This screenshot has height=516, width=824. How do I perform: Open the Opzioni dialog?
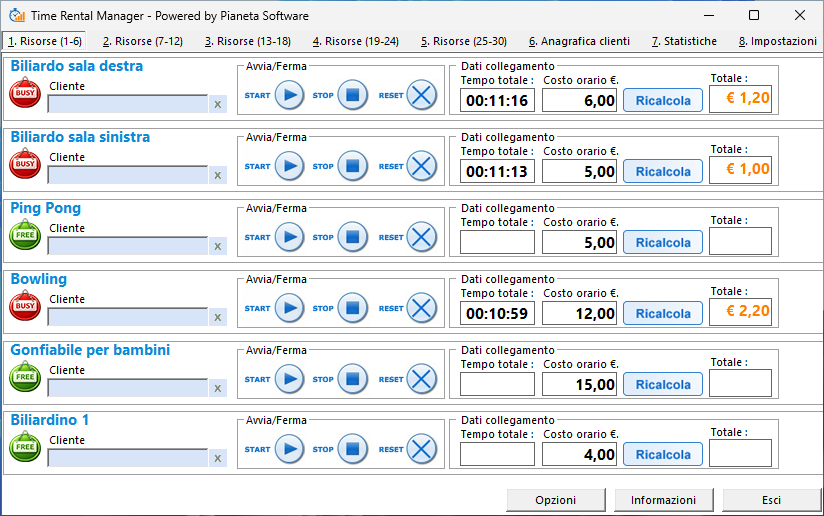coord(555,500)
